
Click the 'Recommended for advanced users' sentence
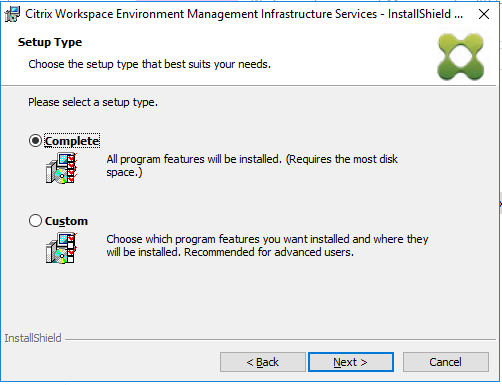pyautogui.click(x=269, y=252)
